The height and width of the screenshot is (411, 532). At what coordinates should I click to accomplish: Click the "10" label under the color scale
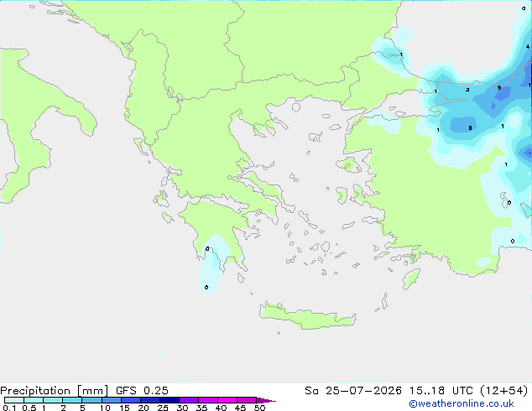pos(105,408)
